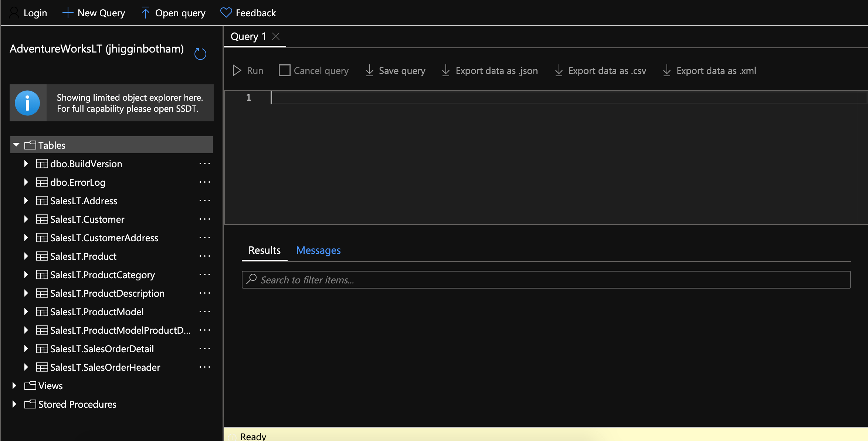Collapse the Tables folder
The width and height of the screenshot is (868, 441).
(16, 145)
